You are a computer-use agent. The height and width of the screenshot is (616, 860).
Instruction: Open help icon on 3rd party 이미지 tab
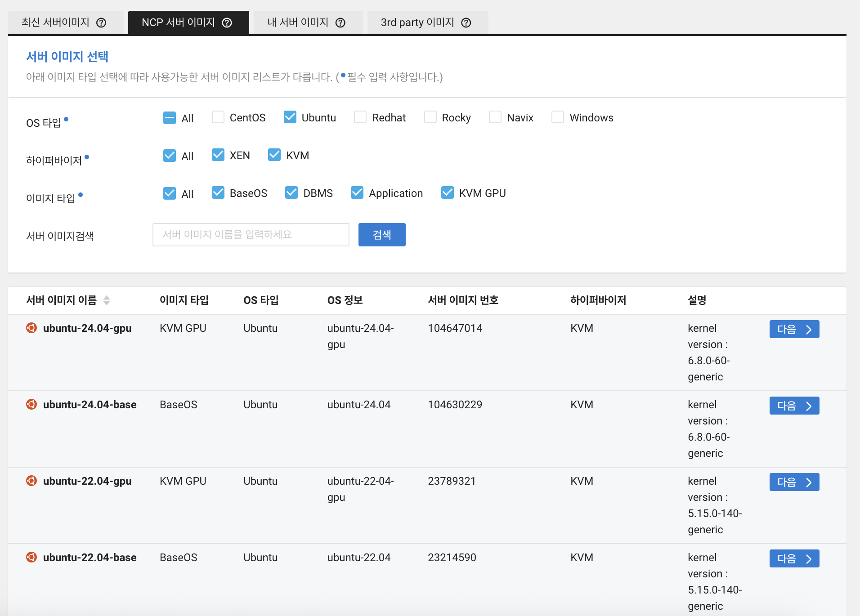(x=466, y=22)
